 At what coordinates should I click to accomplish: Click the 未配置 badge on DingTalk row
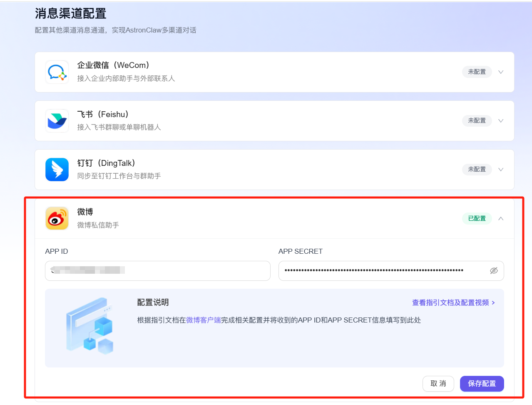point(477,170)
